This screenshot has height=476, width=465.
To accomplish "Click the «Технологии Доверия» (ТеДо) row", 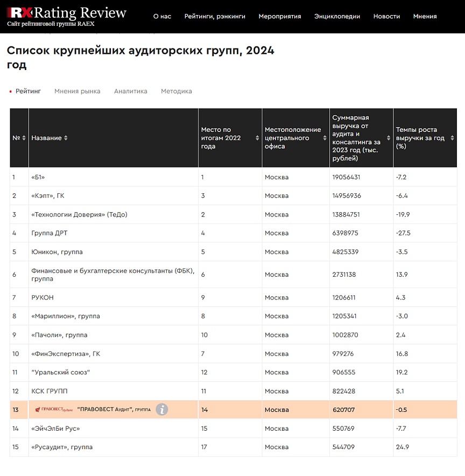I will click(80, 215).
